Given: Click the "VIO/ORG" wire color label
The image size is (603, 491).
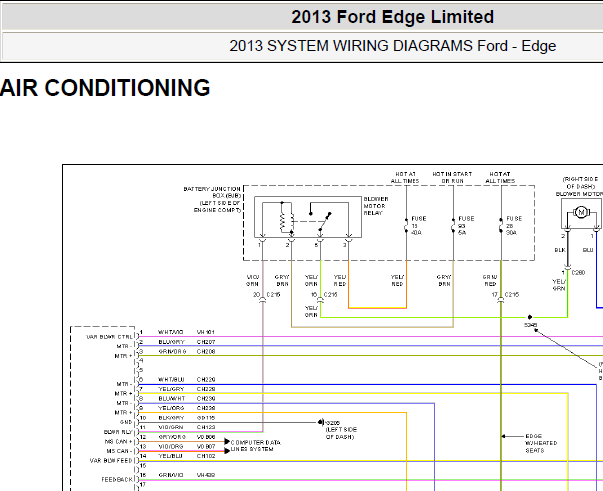Looking at the screenshot, I should coord(171,446).
